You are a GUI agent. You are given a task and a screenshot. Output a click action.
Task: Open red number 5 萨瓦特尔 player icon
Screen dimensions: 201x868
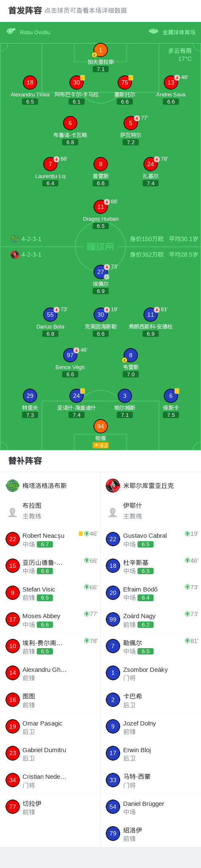point(130,123)
